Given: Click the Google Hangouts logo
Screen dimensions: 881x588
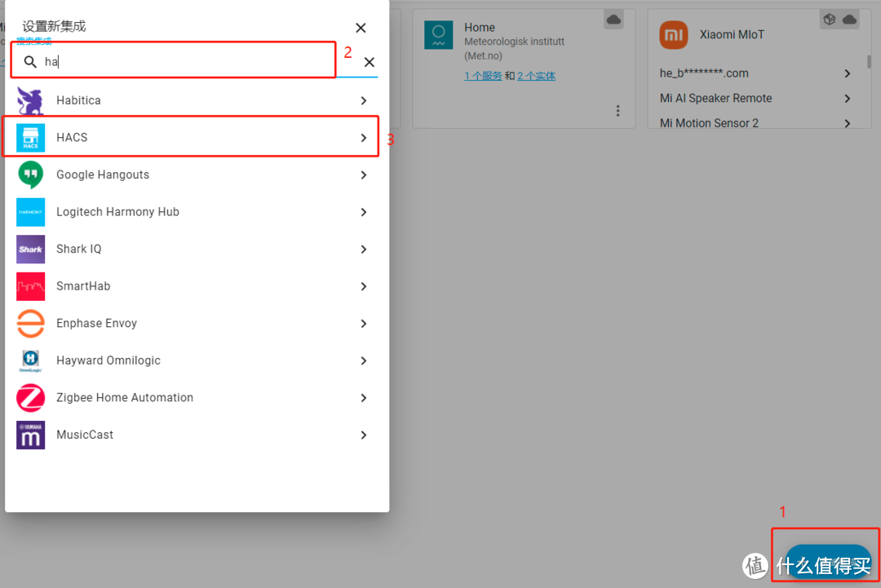Looking at the screenshot, I should (x=30, y=175).
